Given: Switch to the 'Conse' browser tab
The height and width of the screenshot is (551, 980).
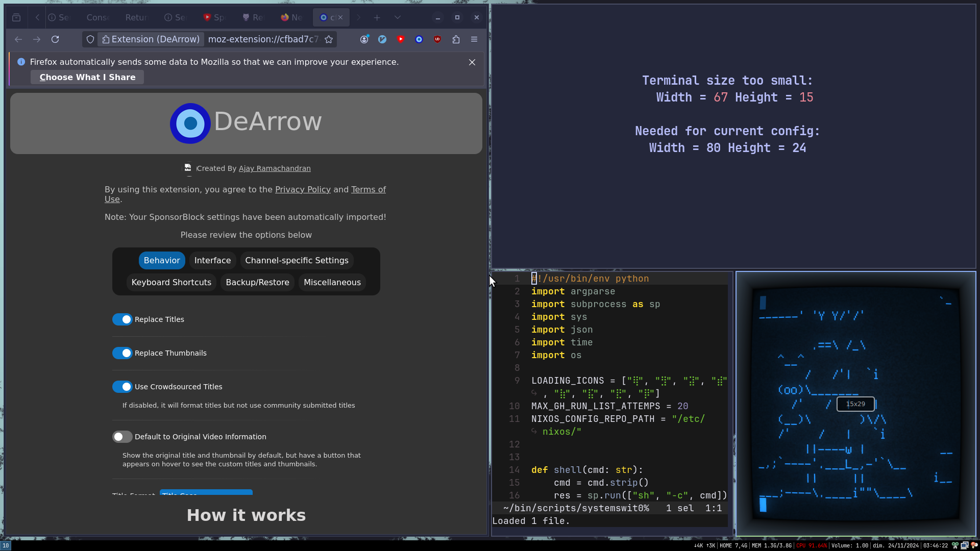Looking at the screenshot, I should pyautogui.click(x=98, y=17).
